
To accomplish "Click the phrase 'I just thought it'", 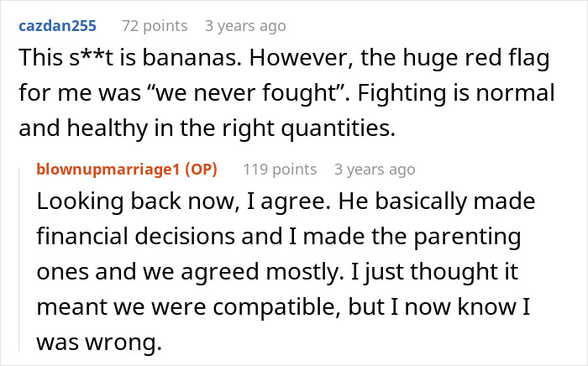I will 434,272.
